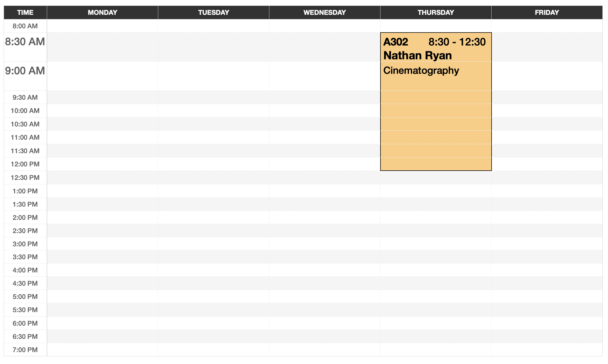Click the 1:30 PM time label
Viewport: 608px width, 364px height.
(x=25, y=204)
